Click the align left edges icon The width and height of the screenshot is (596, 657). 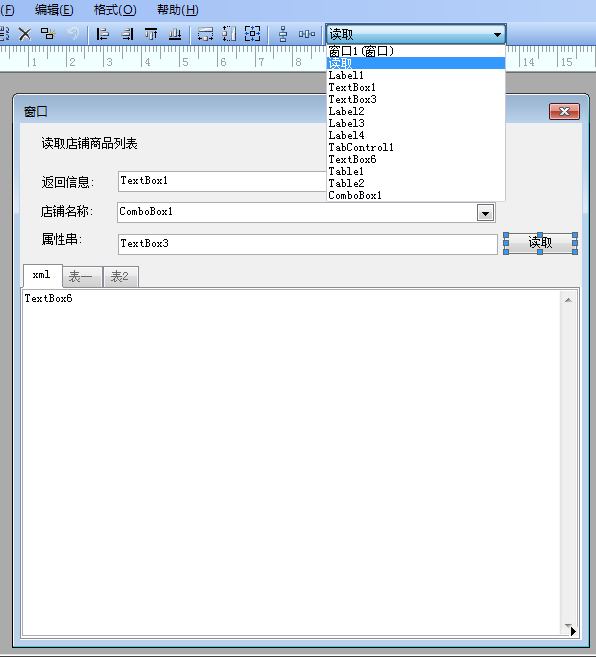(x=102, y=34)
